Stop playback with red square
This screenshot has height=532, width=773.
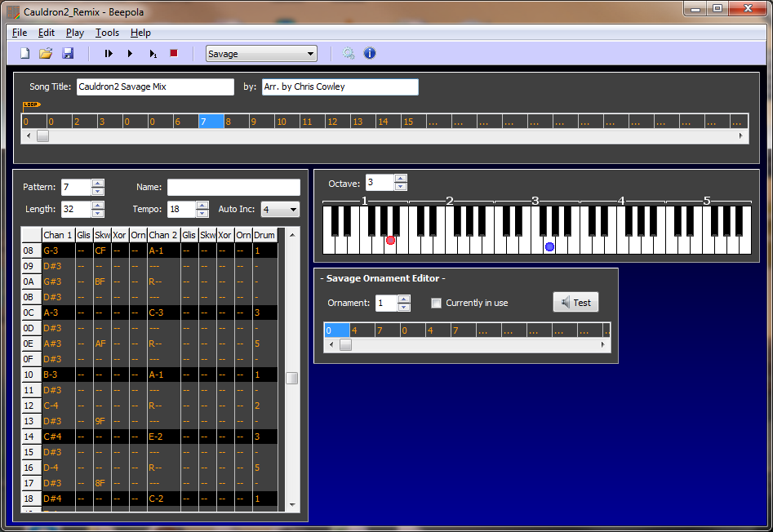[x=174, y=54]
